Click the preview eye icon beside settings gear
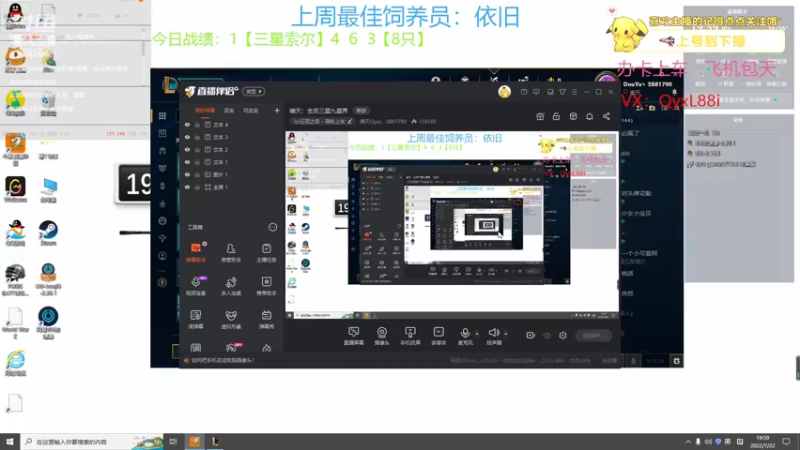 [x=547, y=335]
